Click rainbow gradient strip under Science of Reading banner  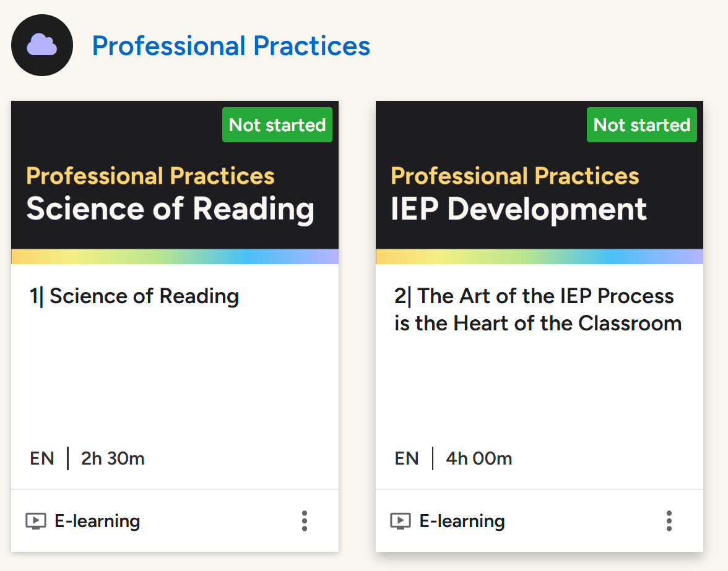[175, 257]
